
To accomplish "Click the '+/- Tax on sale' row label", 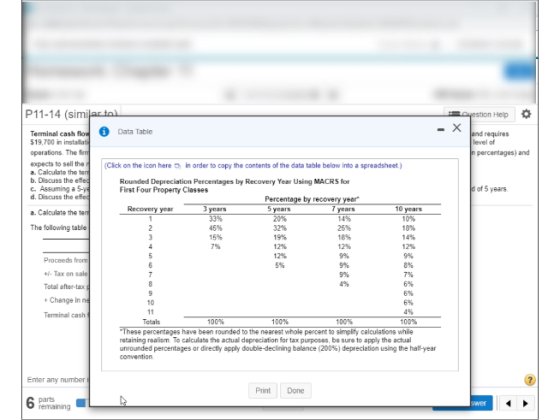I will pos(66,274).
